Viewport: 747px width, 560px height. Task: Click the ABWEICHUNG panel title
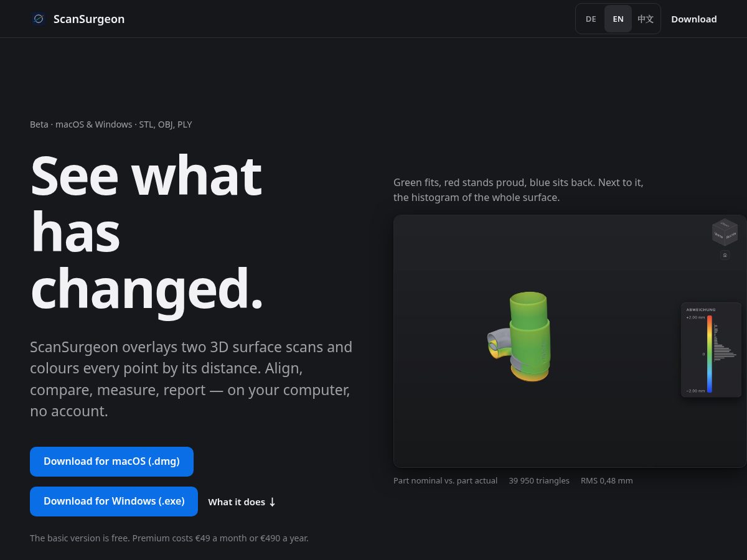(x=701, y=309)
